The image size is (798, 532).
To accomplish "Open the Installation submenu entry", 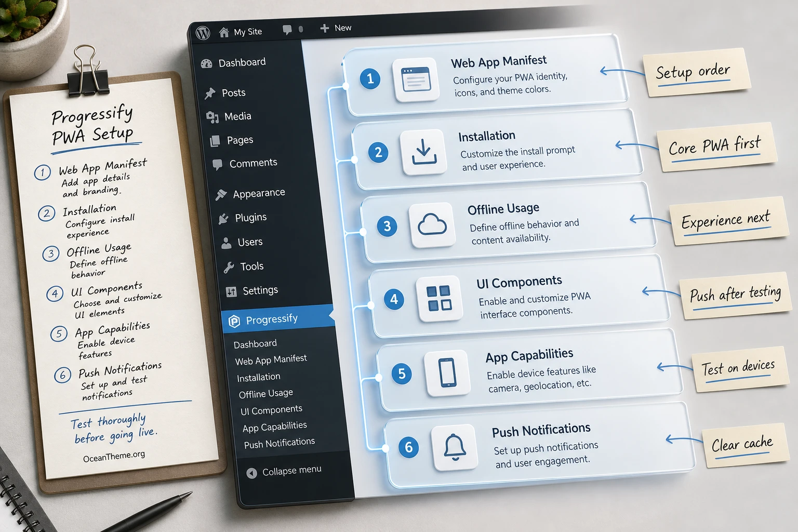I will (259, 377).
